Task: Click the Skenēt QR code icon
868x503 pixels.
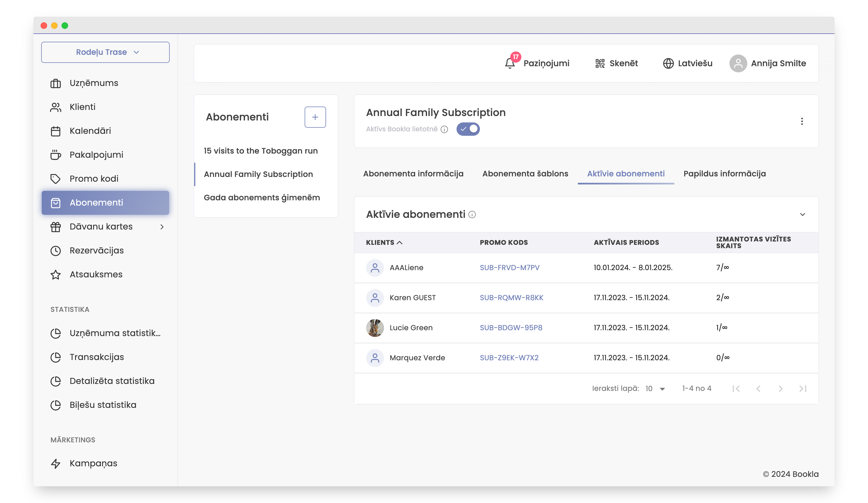Action: pos(600,63)
